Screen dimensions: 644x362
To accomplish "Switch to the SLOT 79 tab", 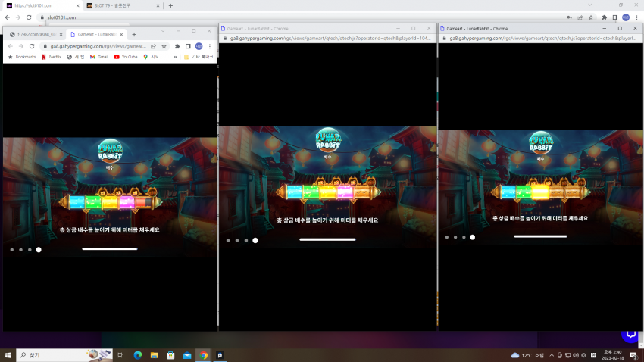I will (122, 6).
